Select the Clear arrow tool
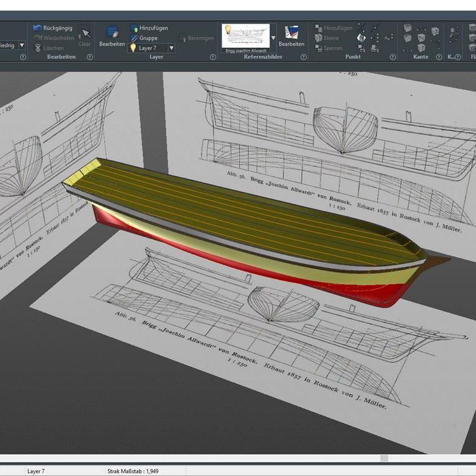Screen dimensions: 476x476 click(85, 35)
